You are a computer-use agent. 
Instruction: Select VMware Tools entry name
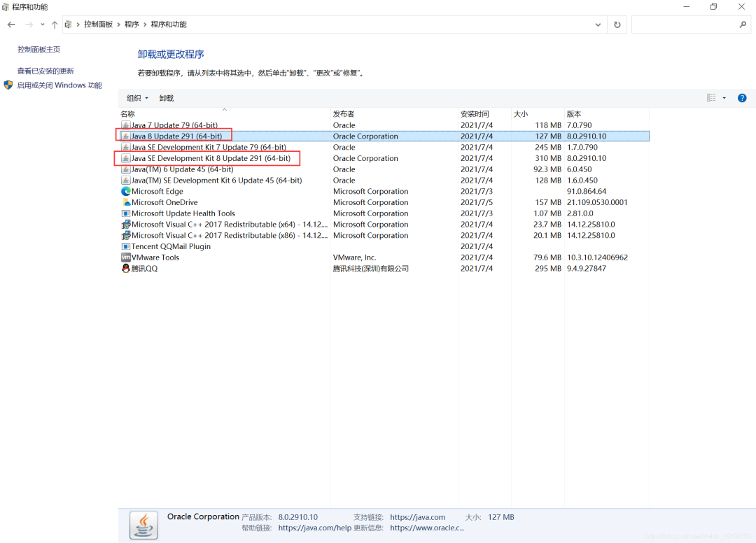coord(155,258)
